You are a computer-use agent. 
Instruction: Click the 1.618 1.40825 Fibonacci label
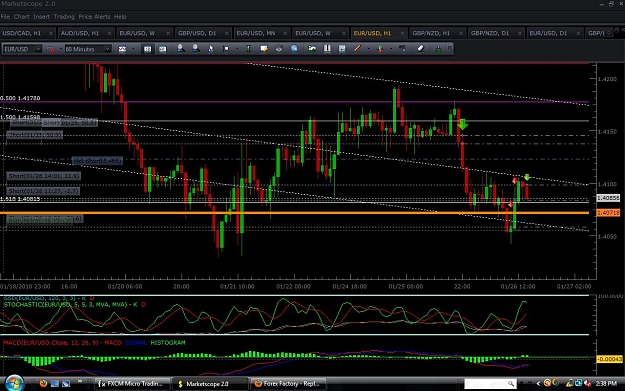[x=20, y=198]
